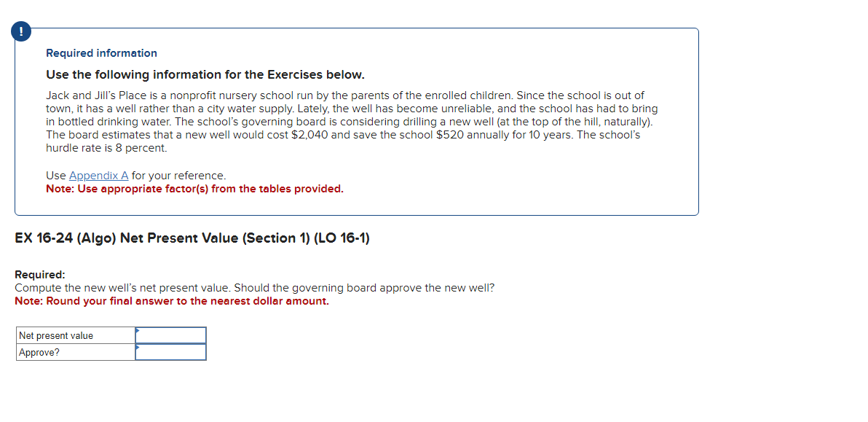Open the Appendix A reference link
868x422 pixels.
[98, 175]
